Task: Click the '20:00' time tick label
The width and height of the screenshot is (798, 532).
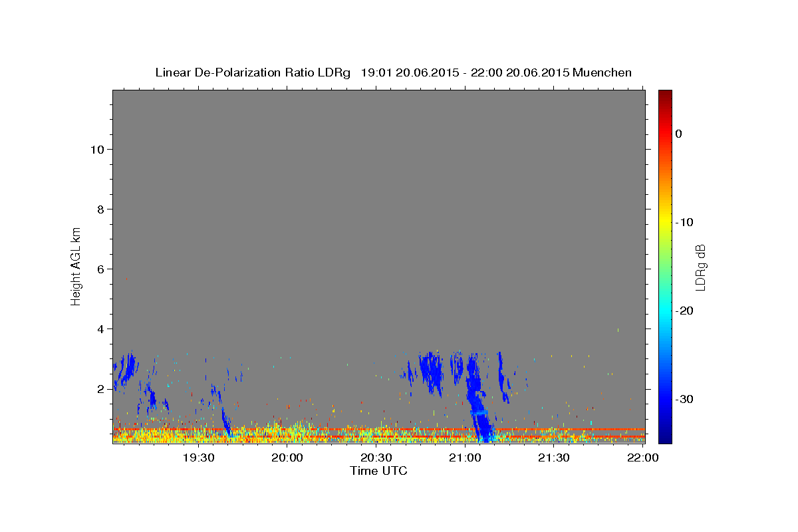Action: pos(287,458)
